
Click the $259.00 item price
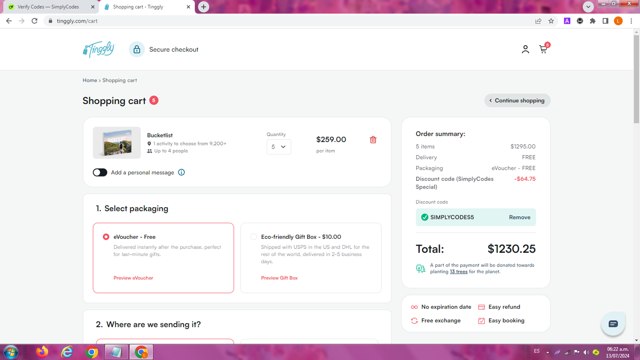point(331,140)
